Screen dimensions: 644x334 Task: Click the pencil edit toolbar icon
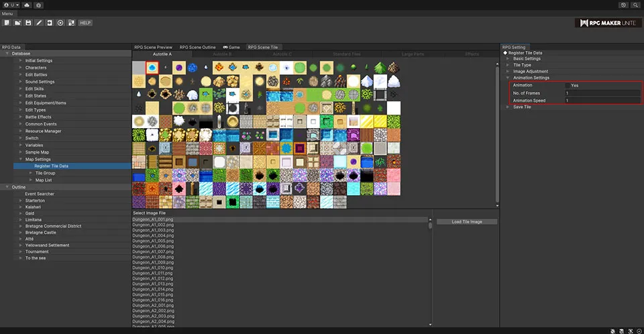[x=39, y=23]
